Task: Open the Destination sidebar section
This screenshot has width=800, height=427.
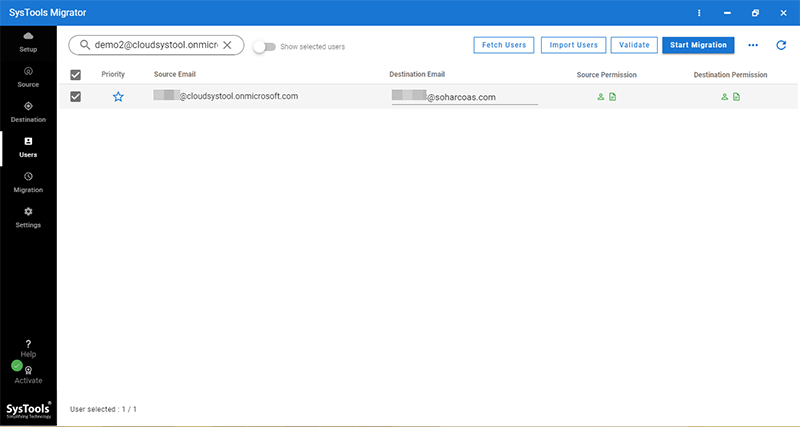Action: pyautogui.click(x=28, y=112)
